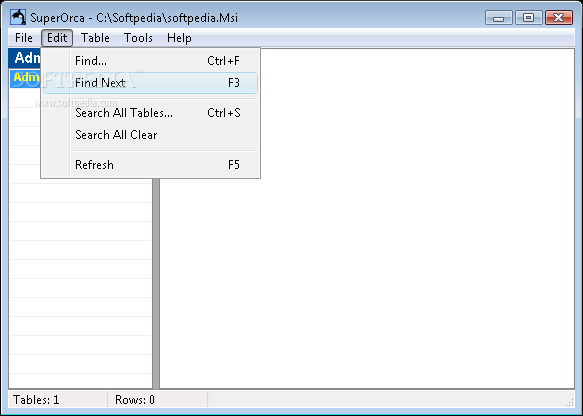Click the SuperOrca dolphin title bar icon
Viewport: 583px width, 416px height.
click(18, 17)
